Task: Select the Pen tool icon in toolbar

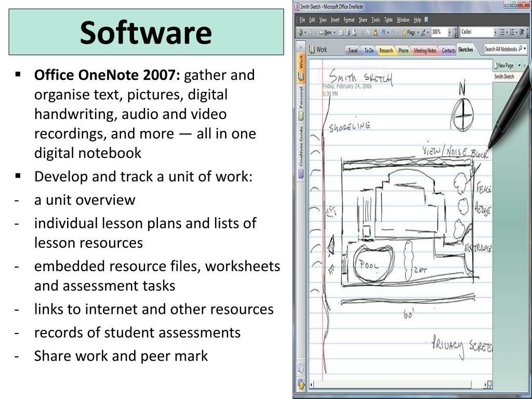Action: pyautogui.click(x=423, y=33)
